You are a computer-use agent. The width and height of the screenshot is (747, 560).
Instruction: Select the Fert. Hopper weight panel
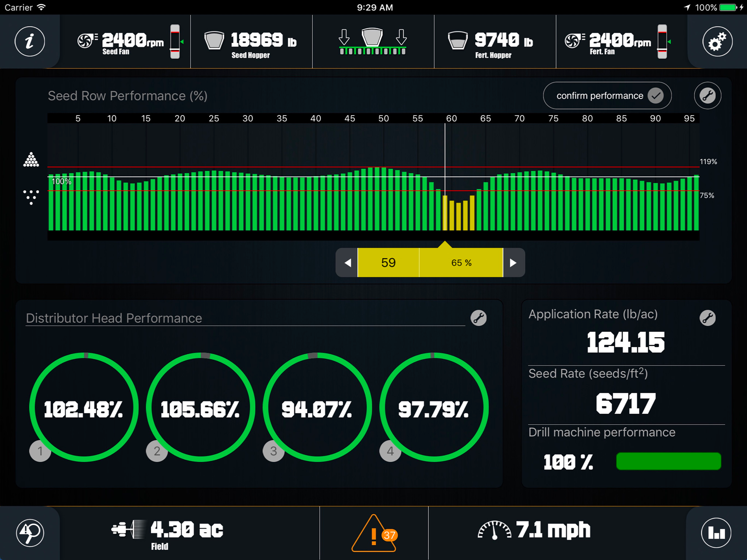495,42
